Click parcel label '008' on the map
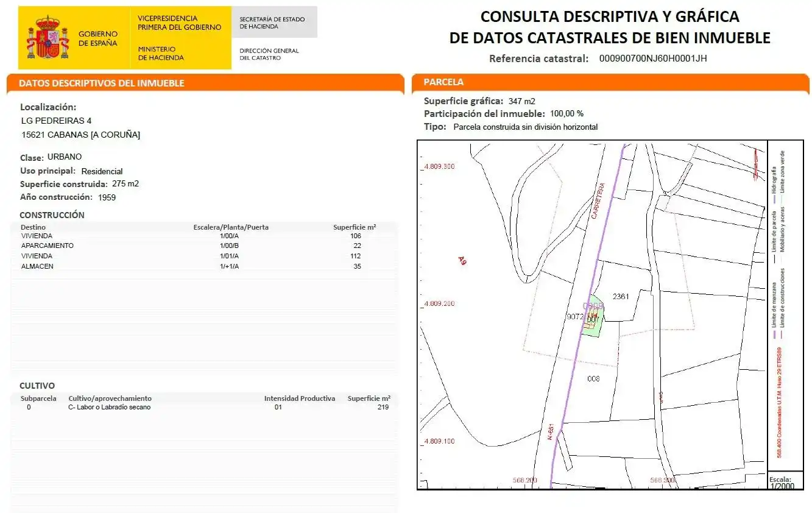 click(593, 378)
